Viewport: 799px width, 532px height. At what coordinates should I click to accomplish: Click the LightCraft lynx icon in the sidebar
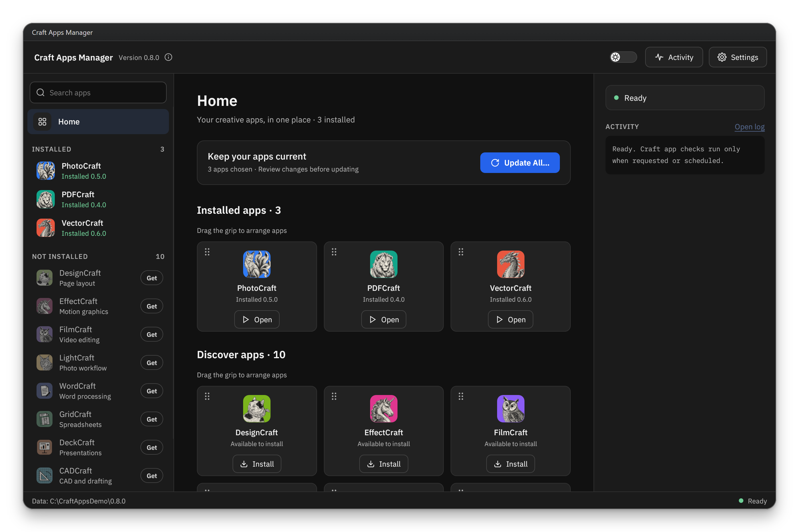[x=45, y=362]
